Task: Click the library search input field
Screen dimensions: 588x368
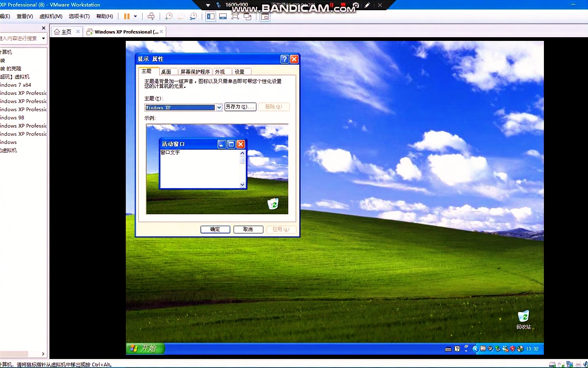Action: 20,38
